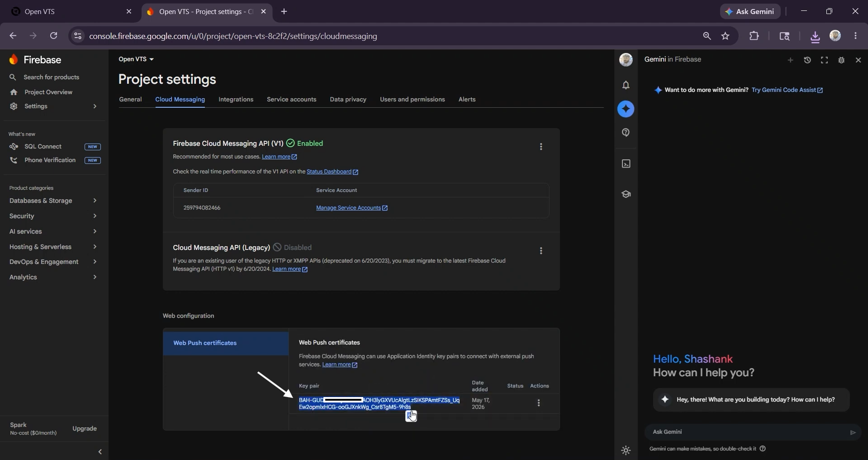Click Learn more in the Legacy API section
Screen dimensions: 868x460
click(x=290, y=269)
